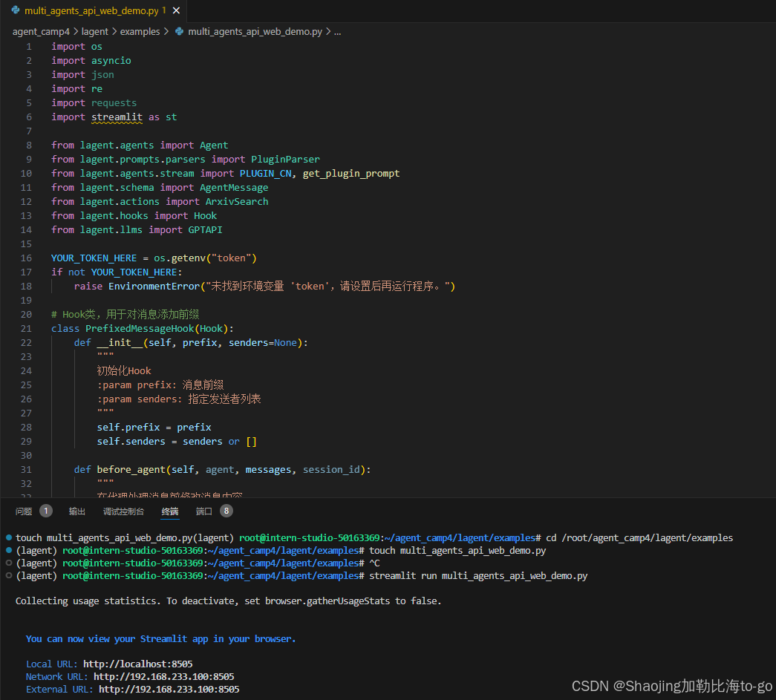The image size is (776, 700).
Task: Click the Python icon in the breadcrumb
Action: pos(179,32)
